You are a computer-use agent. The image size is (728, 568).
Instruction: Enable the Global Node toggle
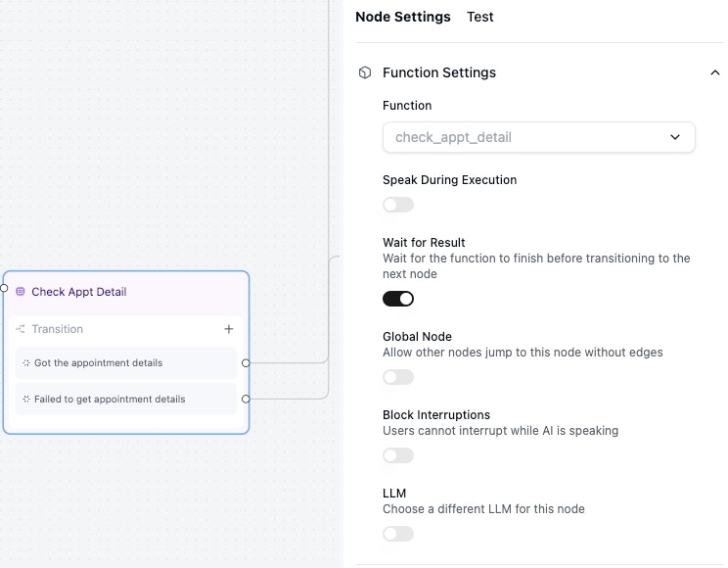pyautogui.click(x=398, y=377)
